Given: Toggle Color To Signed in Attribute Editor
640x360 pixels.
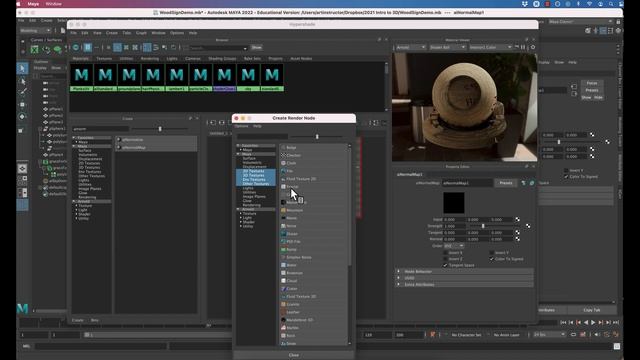Looking at the screenshot, I should click(x=566, y=176).
